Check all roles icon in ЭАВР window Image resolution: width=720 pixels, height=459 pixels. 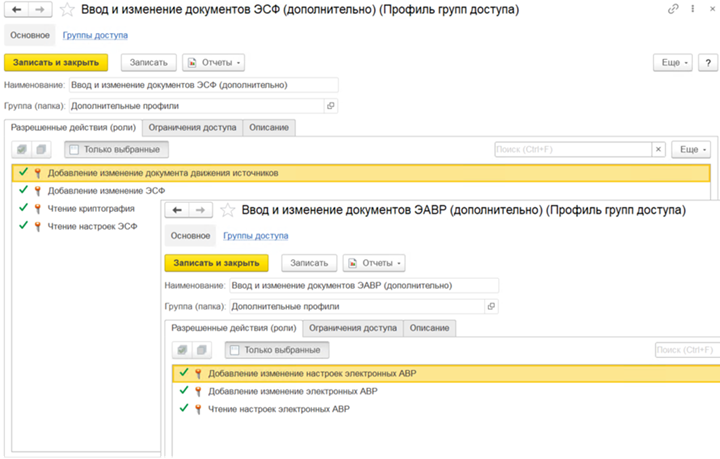pos(182,350)
